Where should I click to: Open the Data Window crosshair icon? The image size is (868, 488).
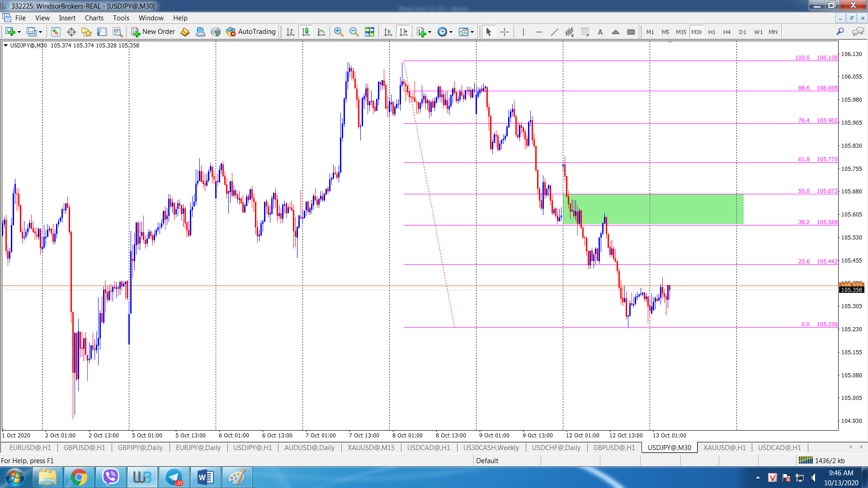point(71,32)
